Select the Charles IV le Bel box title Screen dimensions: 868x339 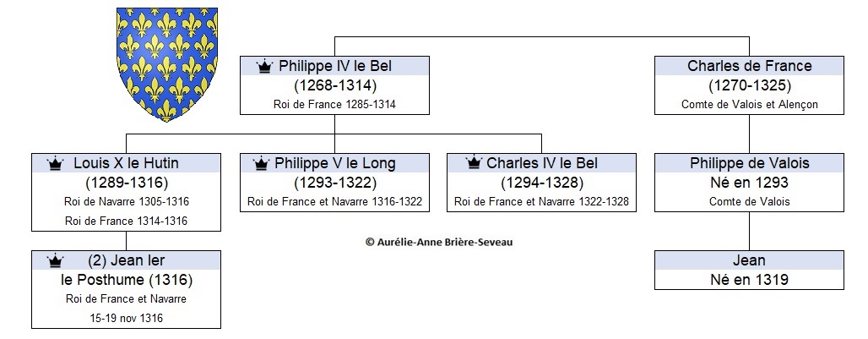pos(542,163)
